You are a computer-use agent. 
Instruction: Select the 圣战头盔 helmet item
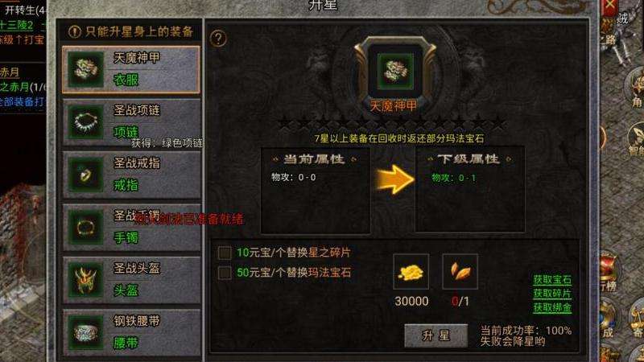pyautogui.click(x=131, y=280)
